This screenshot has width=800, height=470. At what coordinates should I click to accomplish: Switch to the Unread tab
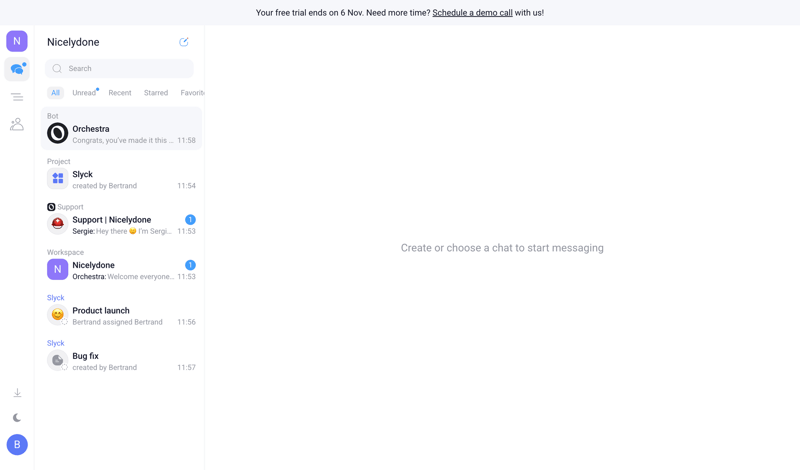point(84,93)
